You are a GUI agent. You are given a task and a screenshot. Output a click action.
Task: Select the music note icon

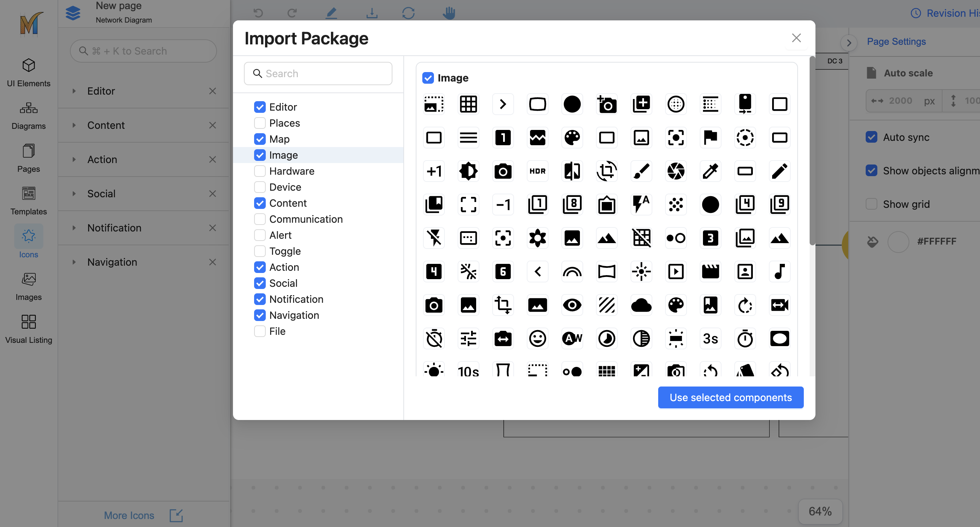click(779, 272)
